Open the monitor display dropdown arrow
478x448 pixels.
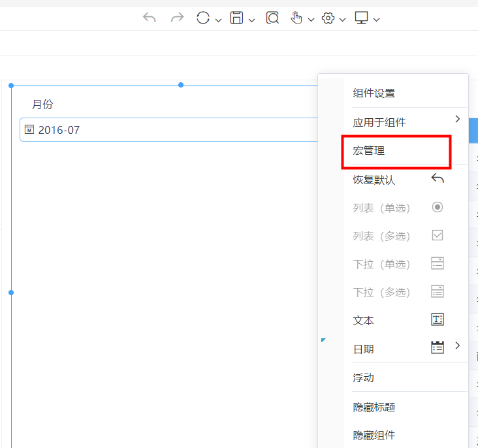[x=377, y=20]
